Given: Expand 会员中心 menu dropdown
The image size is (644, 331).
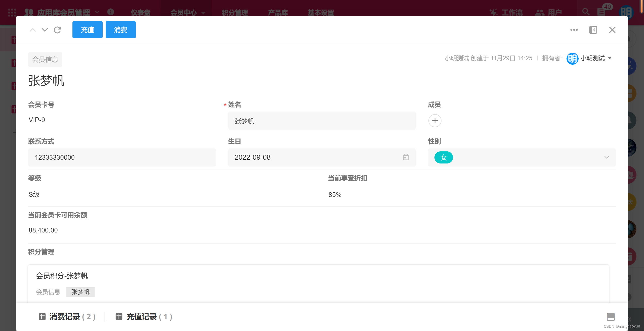Looking at the screenshot, I should 204,13.
